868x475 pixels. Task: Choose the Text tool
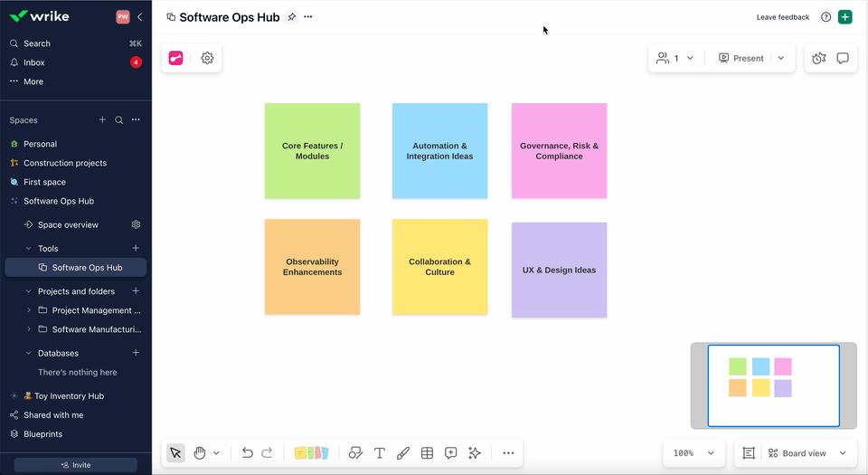click(x=379, y=453)
